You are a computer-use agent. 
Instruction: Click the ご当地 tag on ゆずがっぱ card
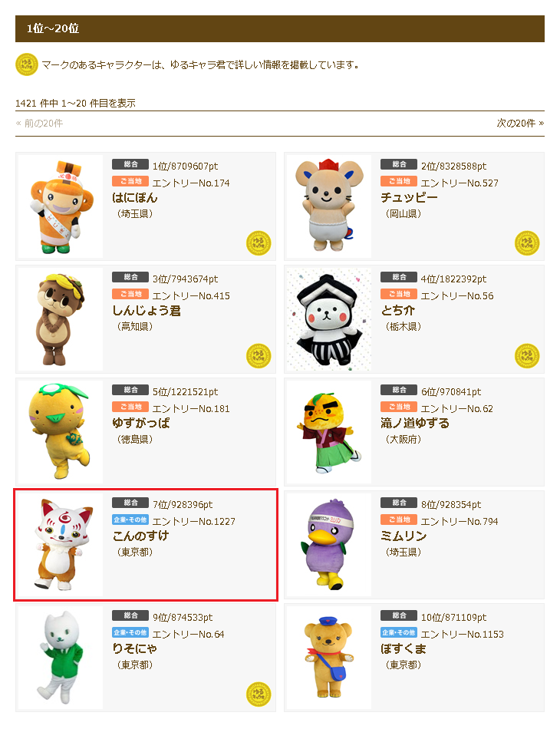[x=130, y=407]
